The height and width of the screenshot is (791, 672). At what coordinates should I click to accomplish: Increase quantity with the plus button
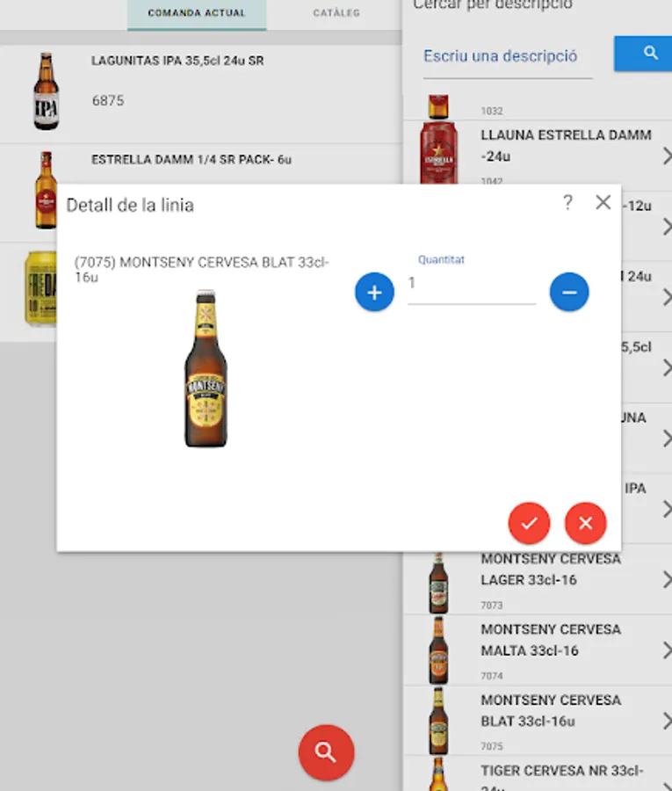[x=374, y=292]
